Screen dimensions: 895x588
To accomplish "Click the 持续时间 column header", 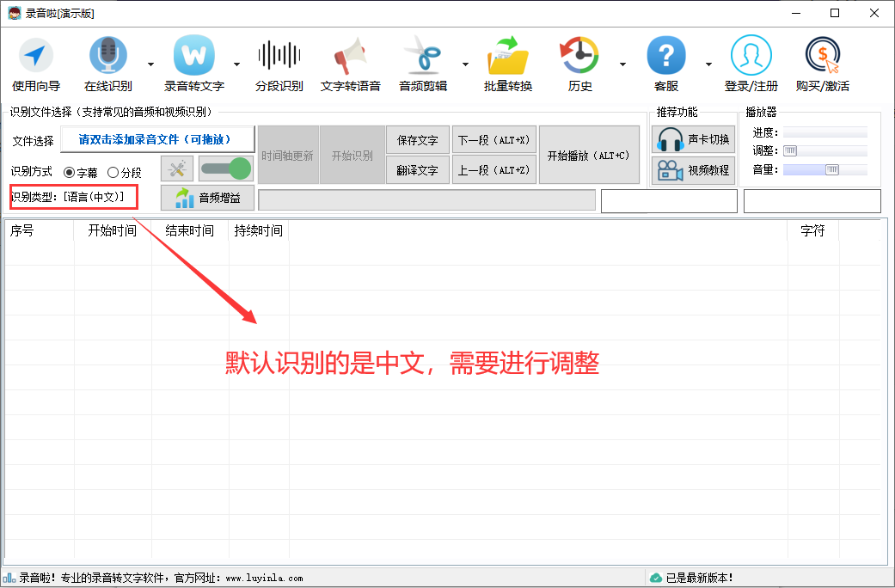I will (x=259, y=230).
